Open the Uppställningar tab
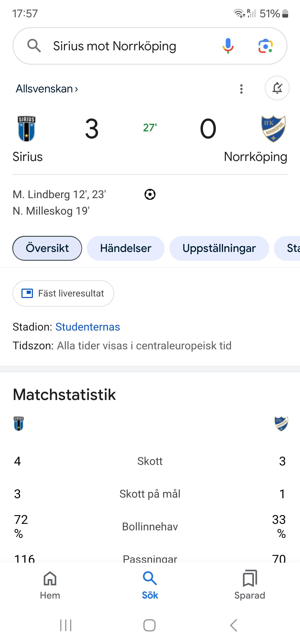Screen dimensions: 300x644 pos(219,248)
